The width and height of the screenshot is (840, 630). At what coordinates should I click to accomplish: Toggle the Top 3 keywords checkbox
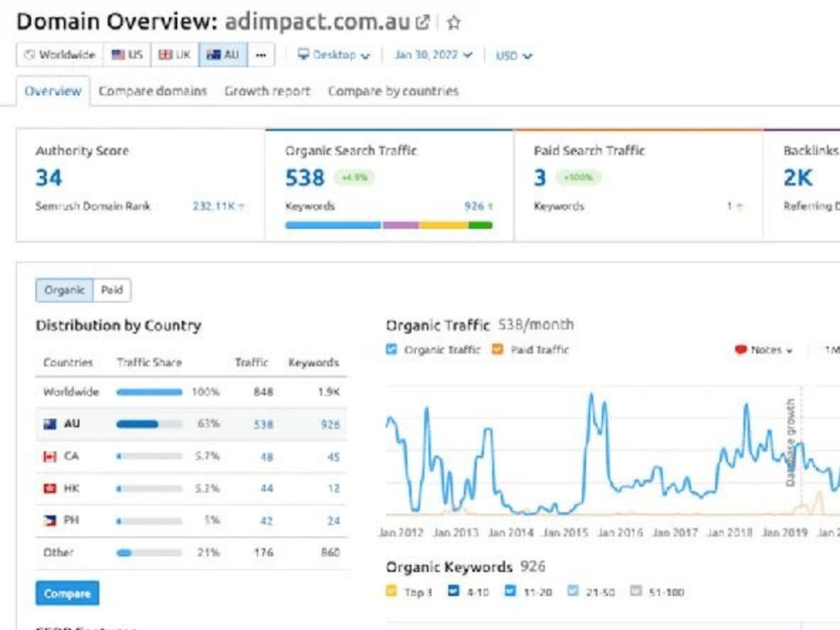coord(392,591)
